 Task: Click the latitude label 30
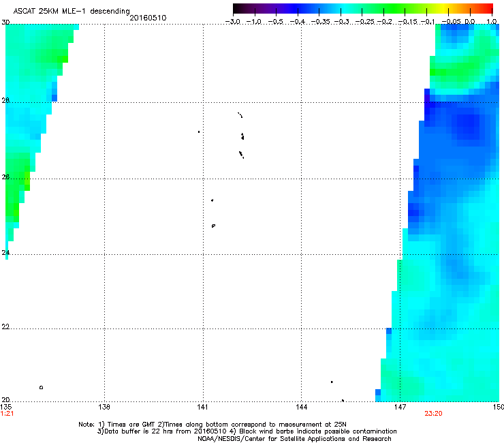(5, 22)
